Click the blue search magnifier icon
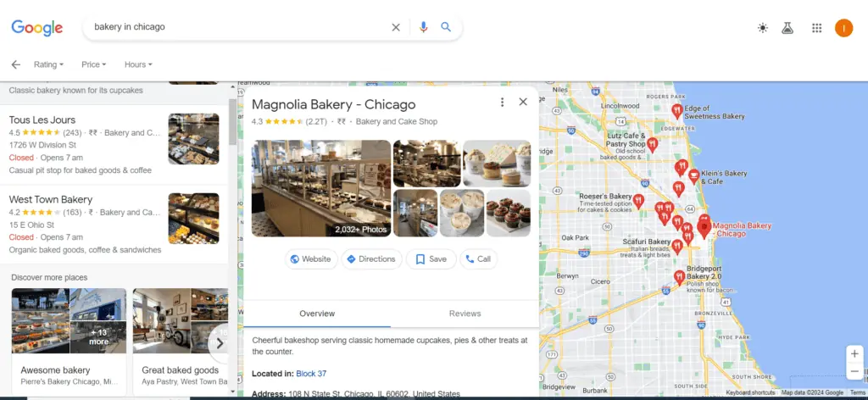Image resolution: width=868 pixels, height=400 pixels. point(446,27)
